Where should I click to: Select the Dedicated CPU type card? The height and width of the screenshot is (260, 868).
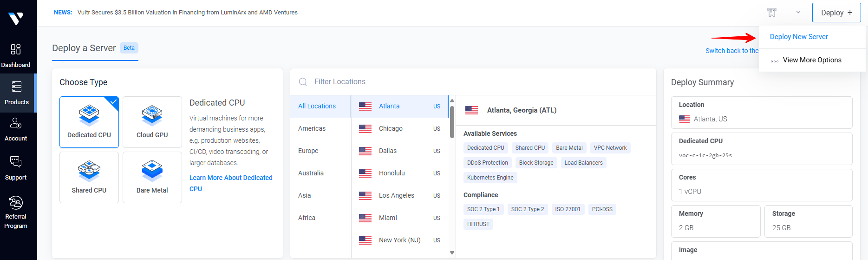(x=89, y=122)
